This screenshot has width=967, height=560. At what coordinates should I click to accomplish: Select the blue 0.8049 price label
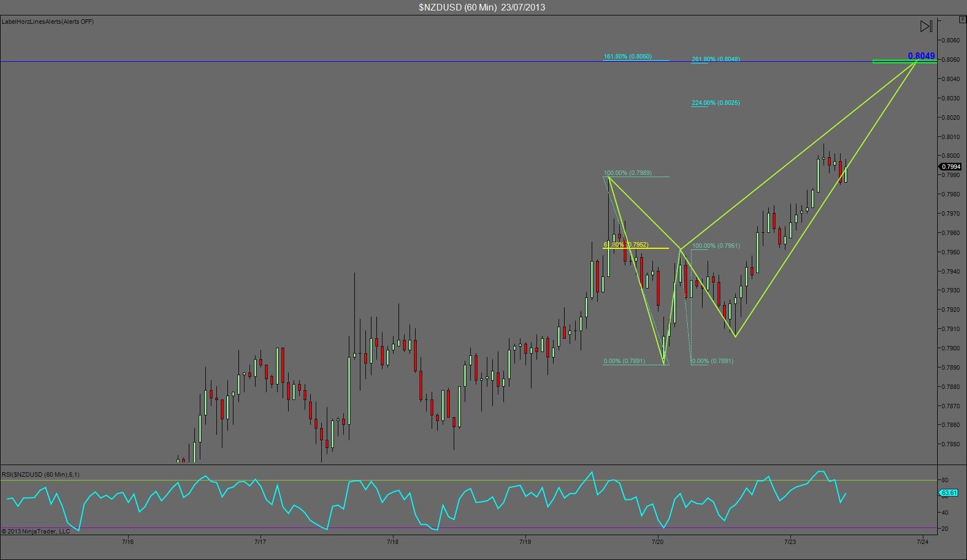921,56
